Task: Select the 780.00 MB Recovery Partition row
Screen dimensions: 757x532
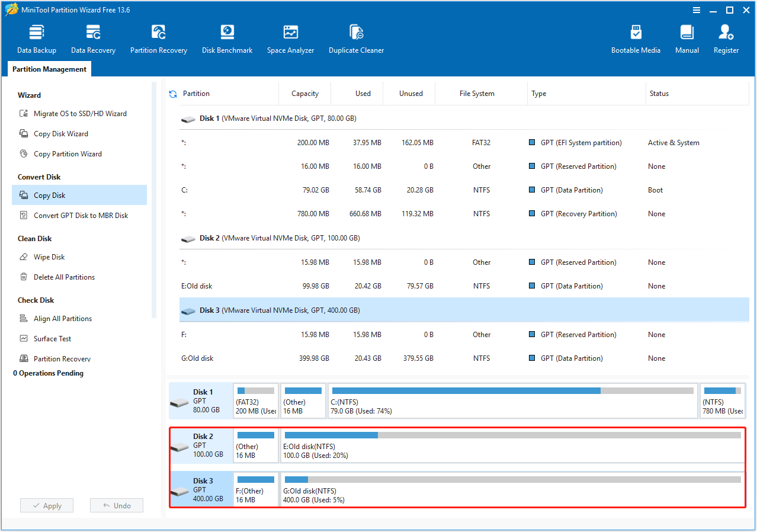Action: [x=464, y=214]
